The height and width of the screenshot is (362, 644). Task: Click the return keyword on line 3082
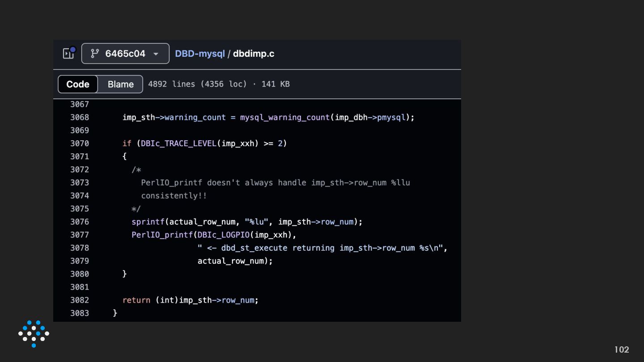tap(136, 300)
